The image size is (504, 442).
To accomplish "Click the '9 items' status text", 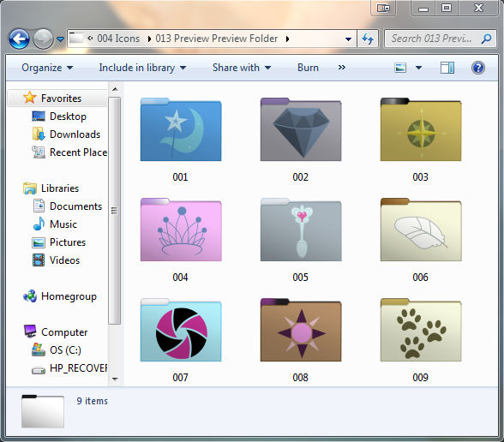I will 92,401.
